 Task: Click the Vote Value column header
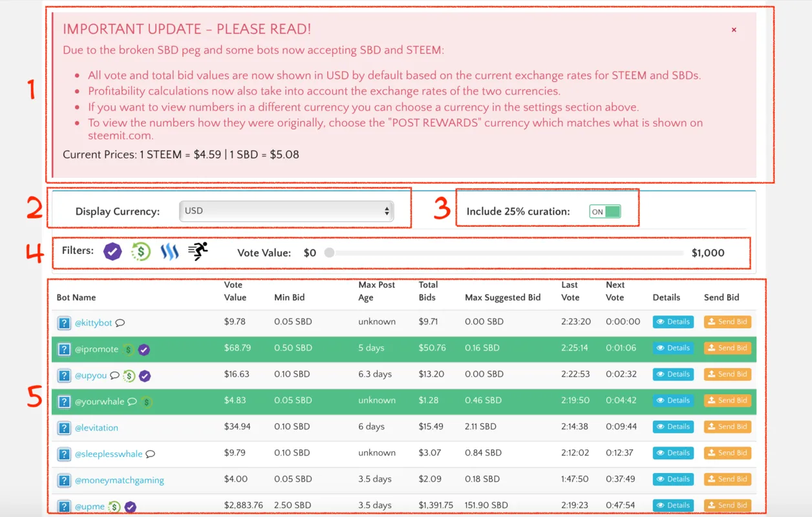tap(235, 291)
